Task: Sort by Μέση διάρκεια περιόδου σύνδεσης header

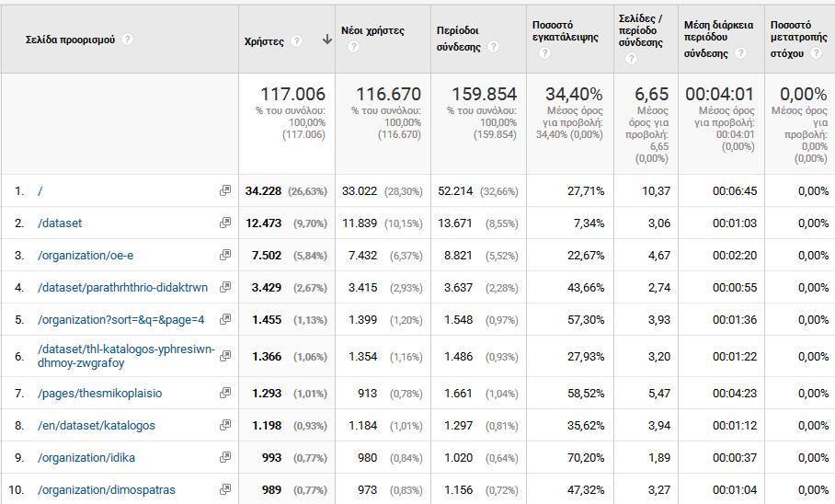Action: [x=718, y=39]
